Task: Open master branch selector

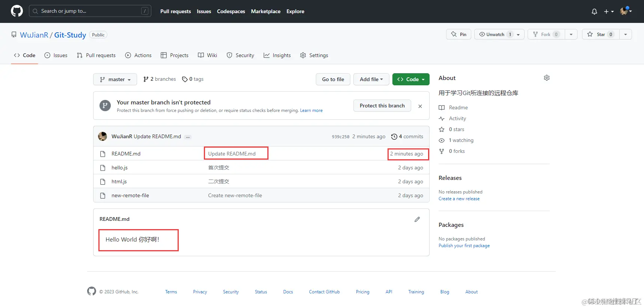Action: 115,79
